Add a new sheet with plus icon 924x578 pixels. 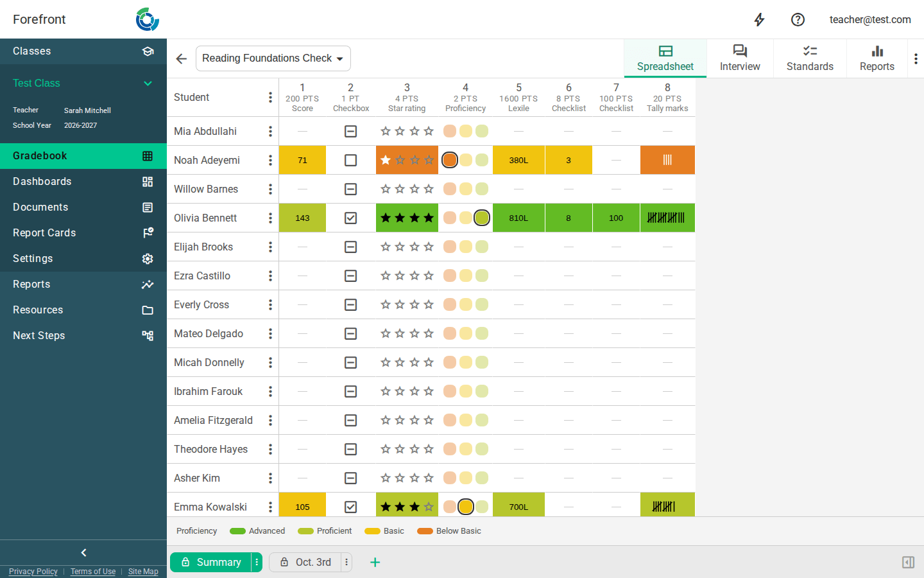[375, 562]
